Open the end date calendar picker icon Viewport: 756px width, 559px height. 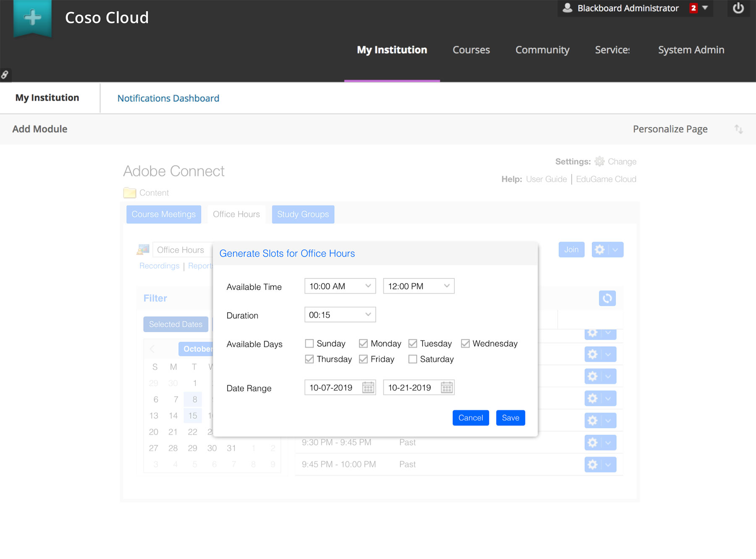point(447,387)
